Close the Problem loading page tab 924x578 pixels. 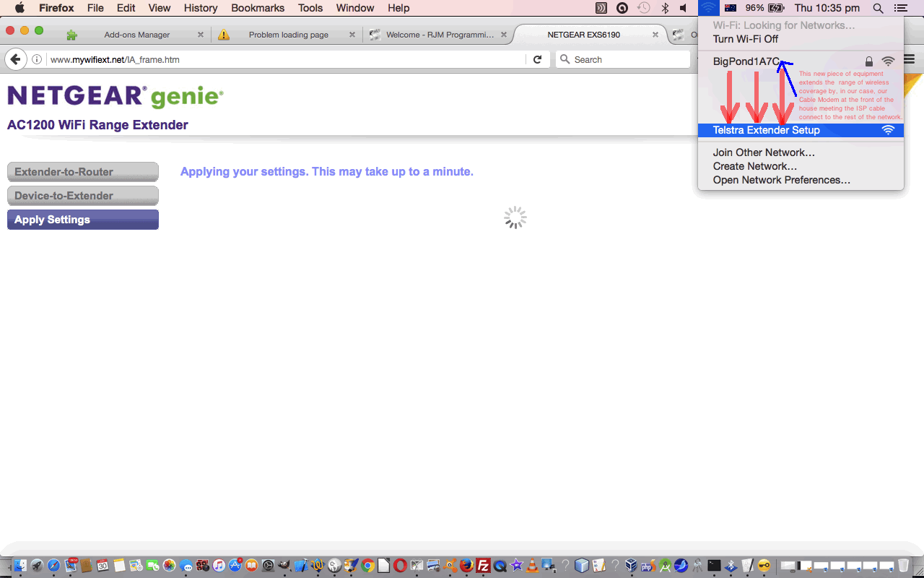click(x=352, y=35)
